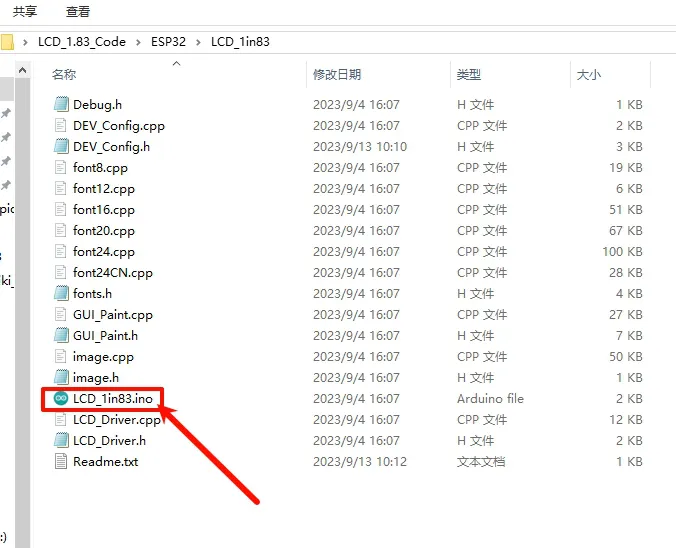The image size is (676, 548).
Task: Select the file name GUI_Paint.cpp
Action: pyautogui.click(x=113, y=315)
